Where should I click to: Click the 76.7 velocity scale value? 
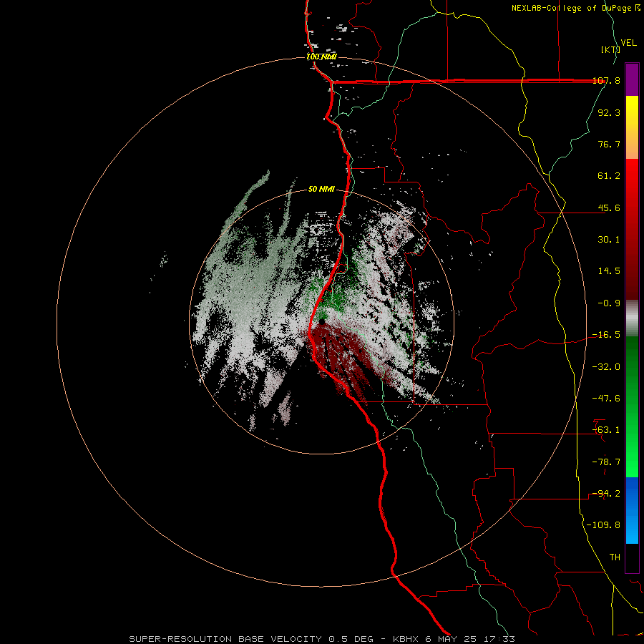[x=609, y=144]
